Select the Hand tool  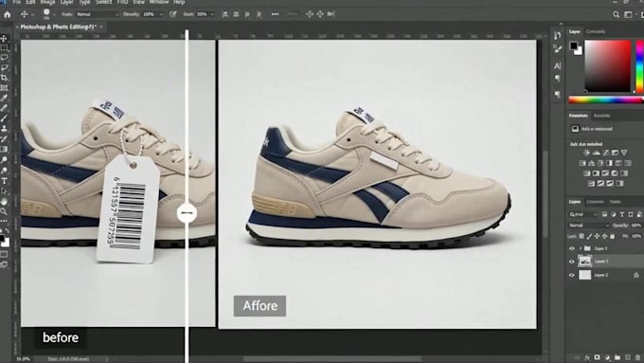pyautogui.click(x=4, y=202)
